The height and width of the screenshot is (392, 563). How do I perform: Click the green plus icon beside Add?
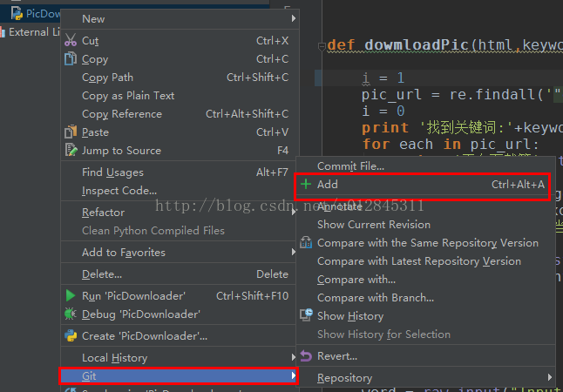tap(306, 184)
